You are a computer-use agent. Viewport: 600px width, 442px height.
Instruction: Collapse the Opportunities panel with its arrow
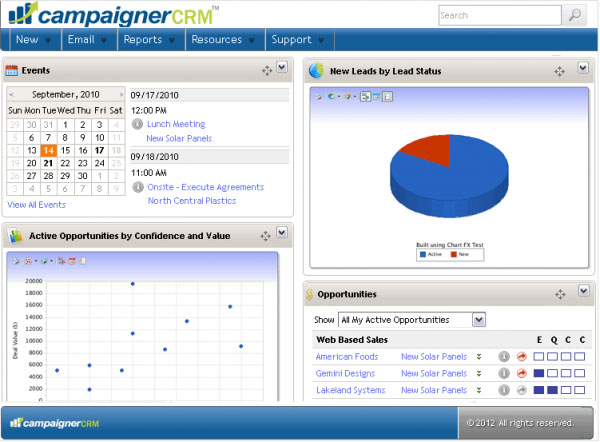coord(584,291)
